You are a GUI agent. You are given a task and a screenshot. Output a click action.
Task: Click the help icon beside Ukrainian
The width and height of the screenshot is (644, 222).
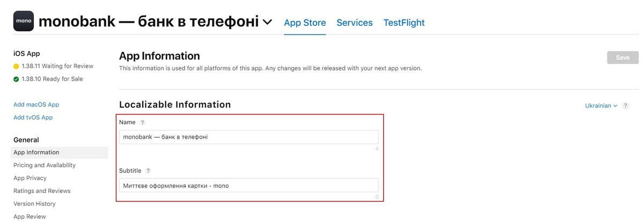[625, 106]
